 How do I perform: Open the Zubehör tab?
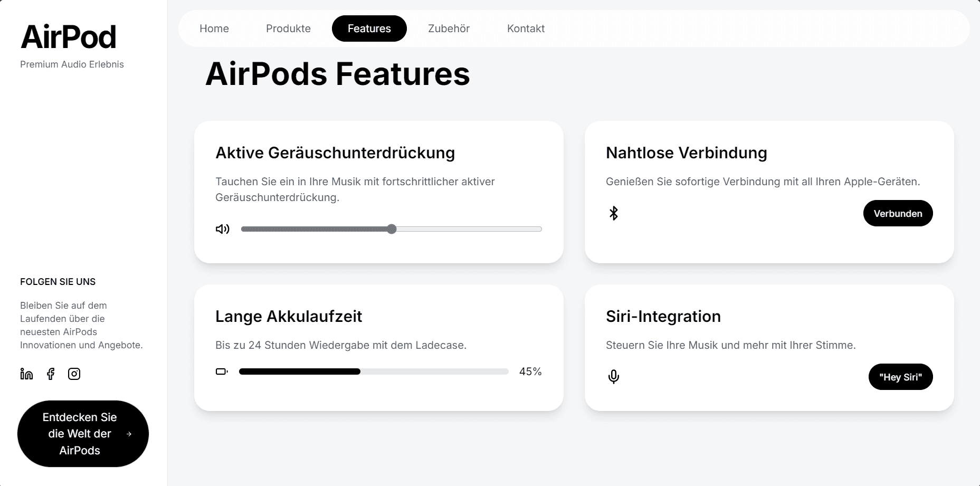click(x=449, y=28)
